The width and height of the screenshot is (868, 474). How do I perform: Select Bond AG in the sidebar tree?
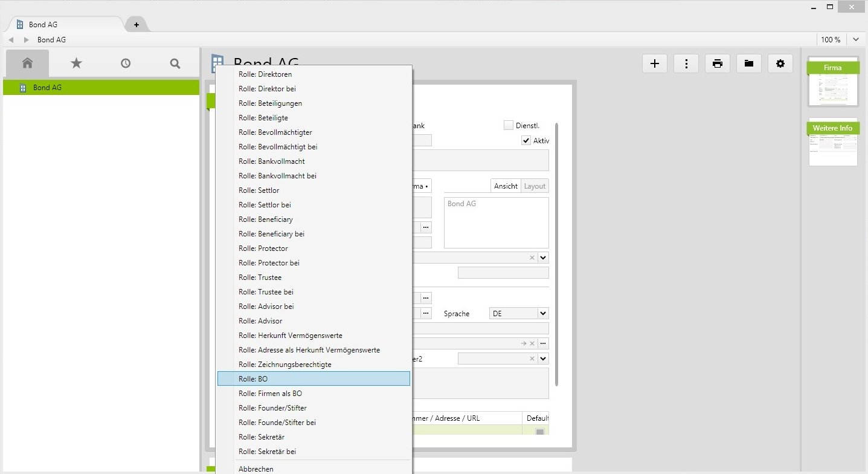tap(47, 88)
